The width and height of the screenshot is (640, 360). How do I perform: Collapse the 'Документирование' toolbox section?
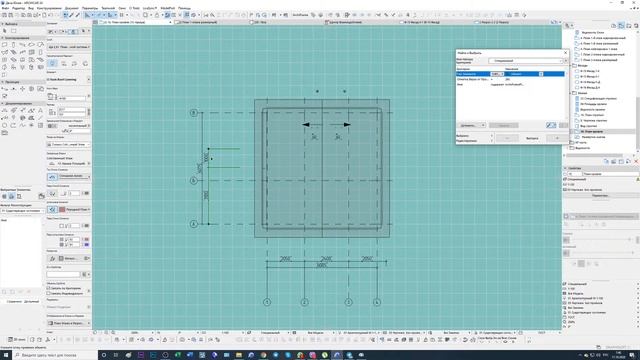pos(2,104)
